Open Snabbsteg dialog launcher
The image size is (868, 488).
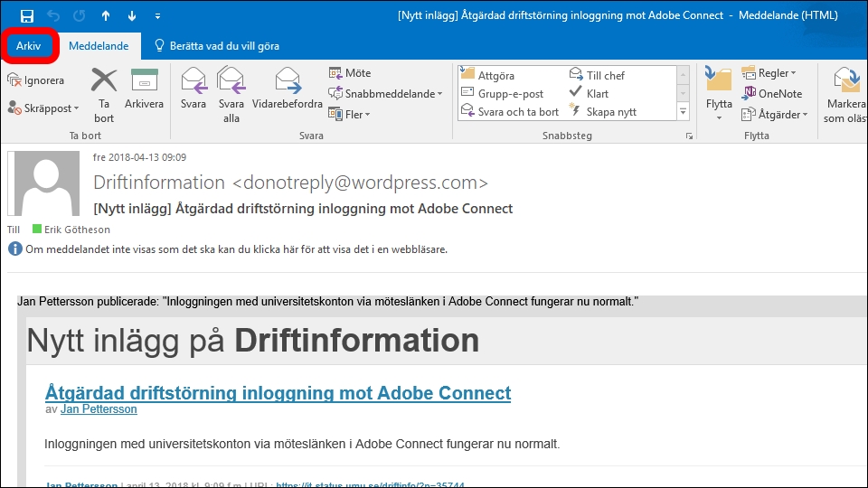(x=689, y=136)
